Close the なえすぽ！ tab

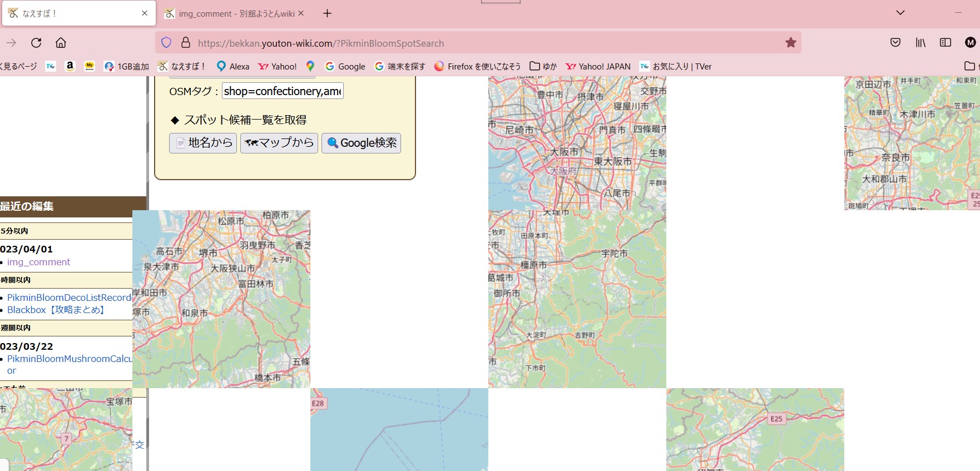tap(145, 13)
